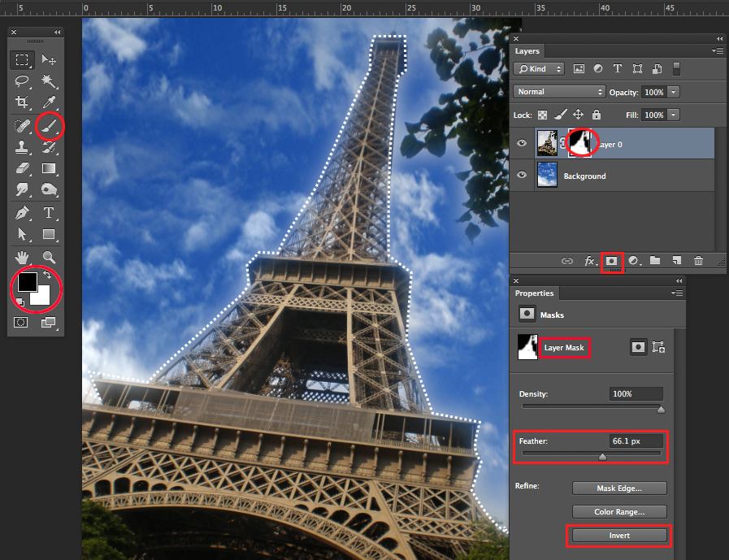Select the Zoom magnifier tool
This screenshot has width=729, height=560.
click(49, 258)
